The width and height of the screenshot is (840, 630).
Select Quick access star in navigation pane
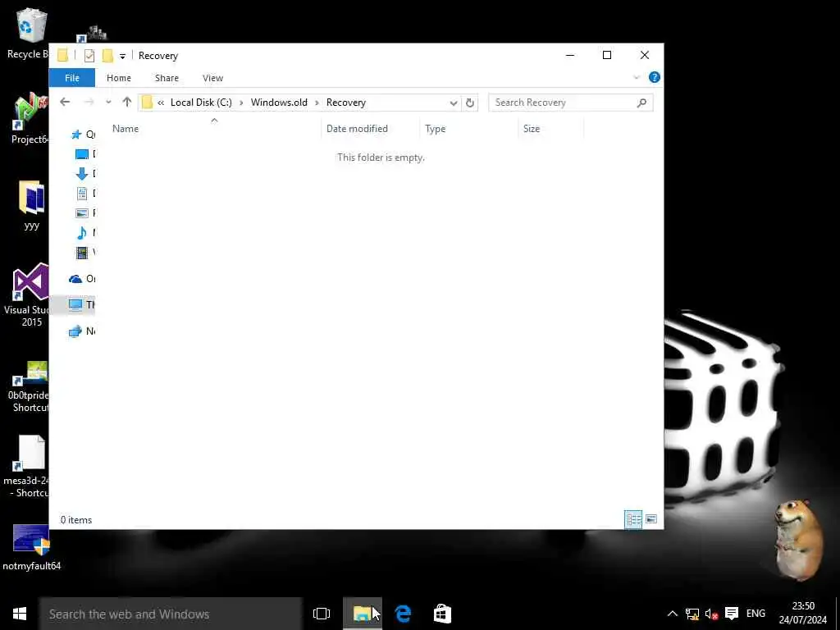tap(76, 134)
